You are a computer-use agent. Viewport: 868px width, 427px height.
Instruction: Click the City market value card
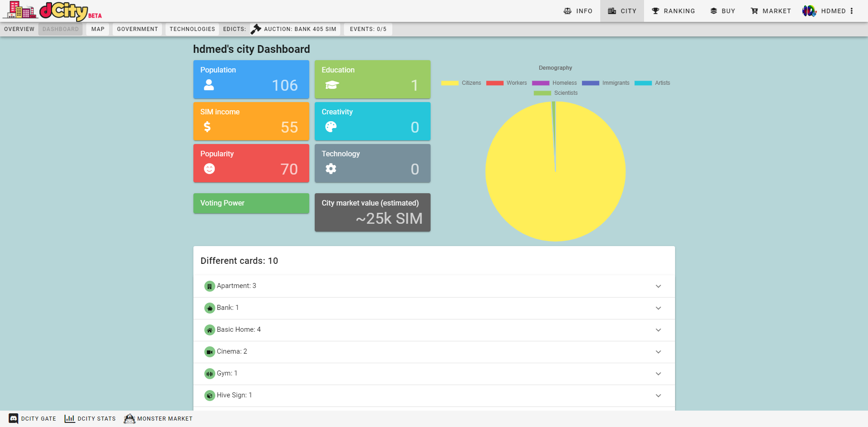point(373,212)
